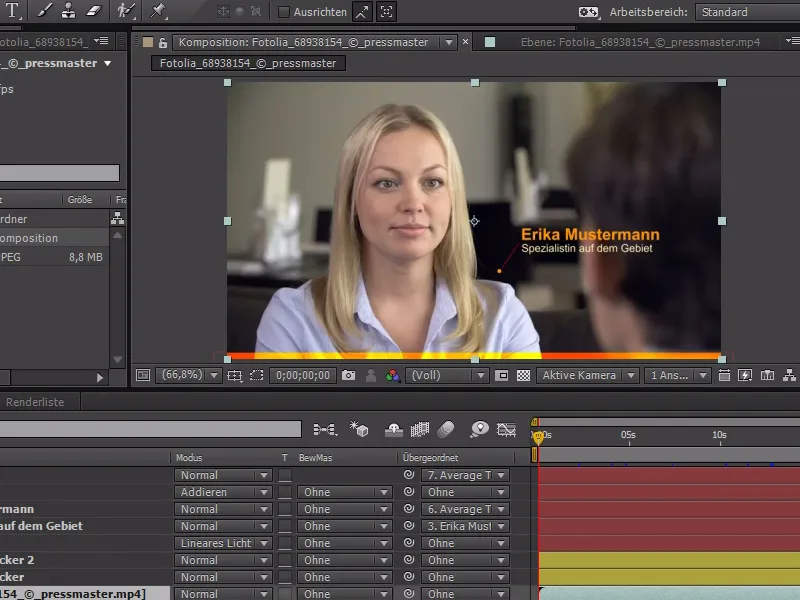This screenshot has width=800, height=600.
Task: Close the composition viewer tab
Action: 465,42
